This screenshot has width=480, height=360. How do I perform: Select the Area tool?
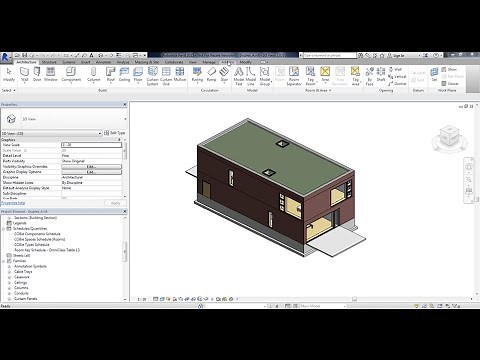[325, 74]
